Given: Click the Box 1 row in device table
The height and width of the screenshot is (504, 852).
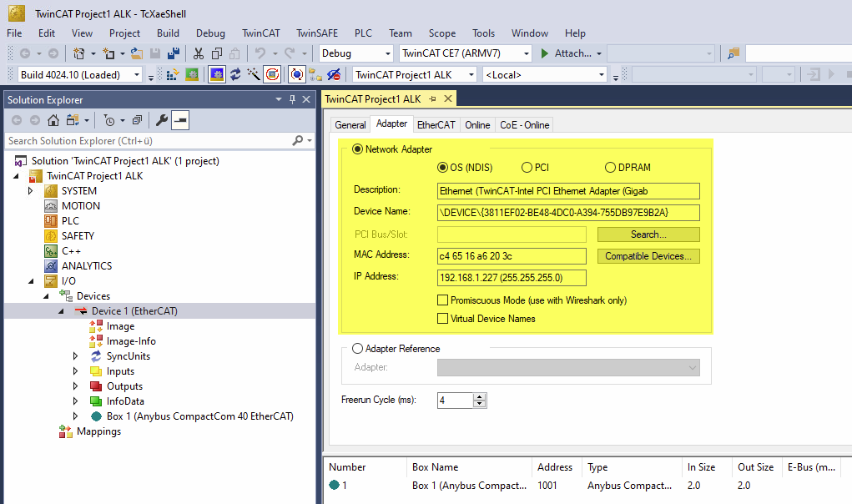Looking at the screenshot, I should pos(587,485).
